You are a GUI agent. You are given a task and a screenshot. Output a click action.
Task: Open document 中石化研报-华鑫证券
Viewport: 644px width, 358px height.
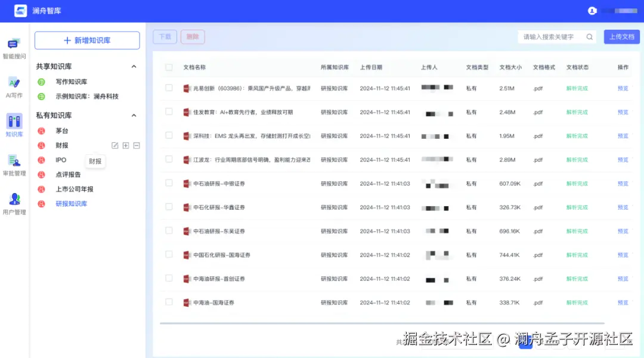click(x=219, y=207)
